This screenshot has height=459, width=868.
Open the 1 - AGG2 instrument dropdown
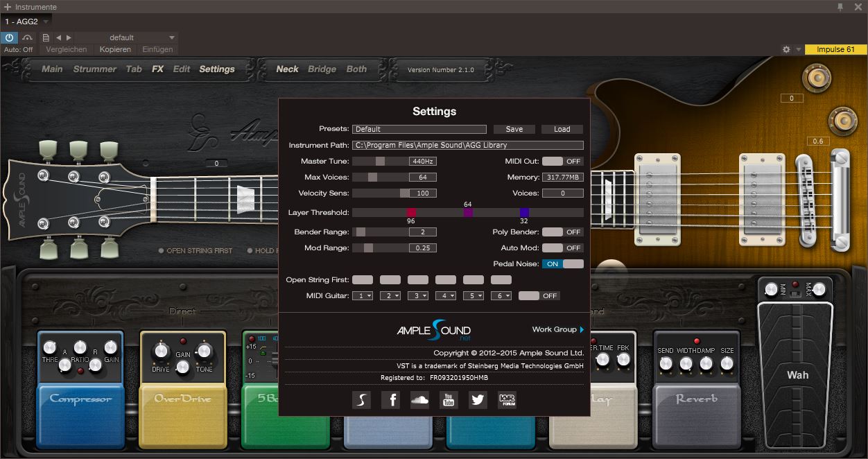[26, 21]
